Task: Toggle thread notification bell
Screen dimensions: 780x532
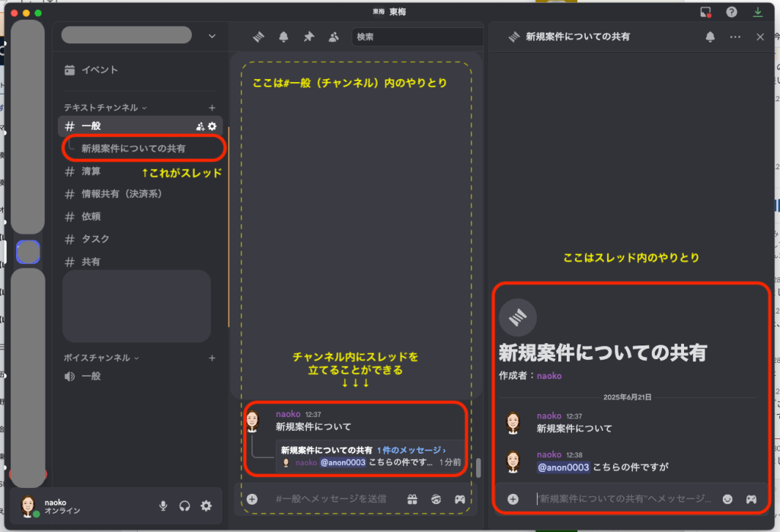Action: (x=710, y=37)
